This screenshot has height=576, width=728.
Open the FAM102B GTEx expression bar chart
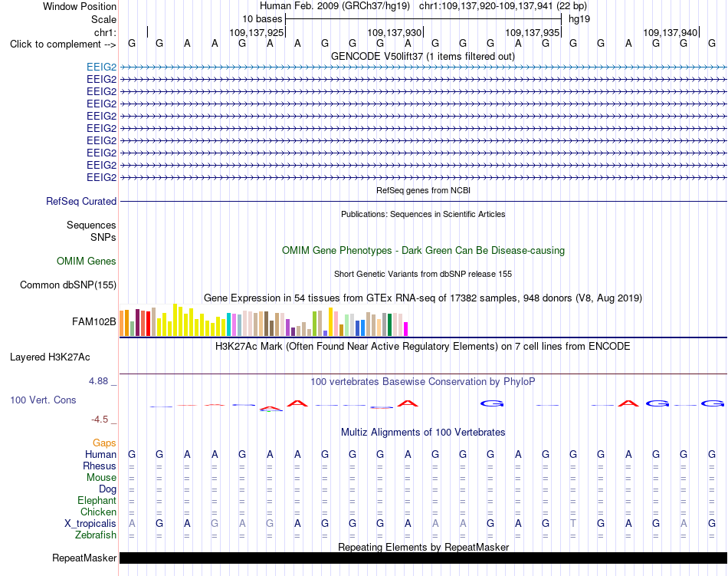(264, 320)
